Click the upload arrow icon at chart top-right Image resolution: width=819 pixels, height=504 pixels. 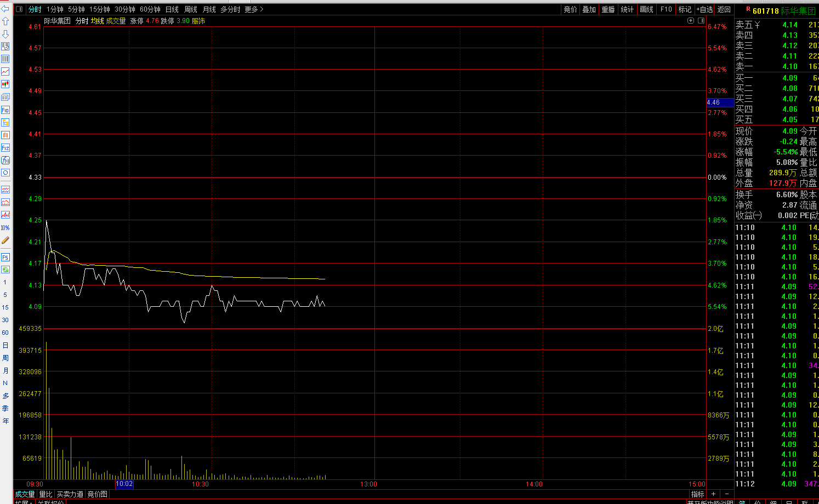[x=691, y=21]
